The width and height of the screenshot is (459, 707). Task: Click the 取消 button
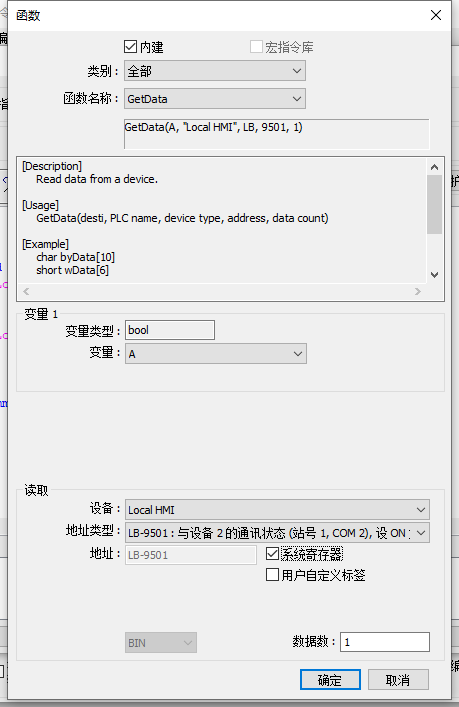click(398, 679)
